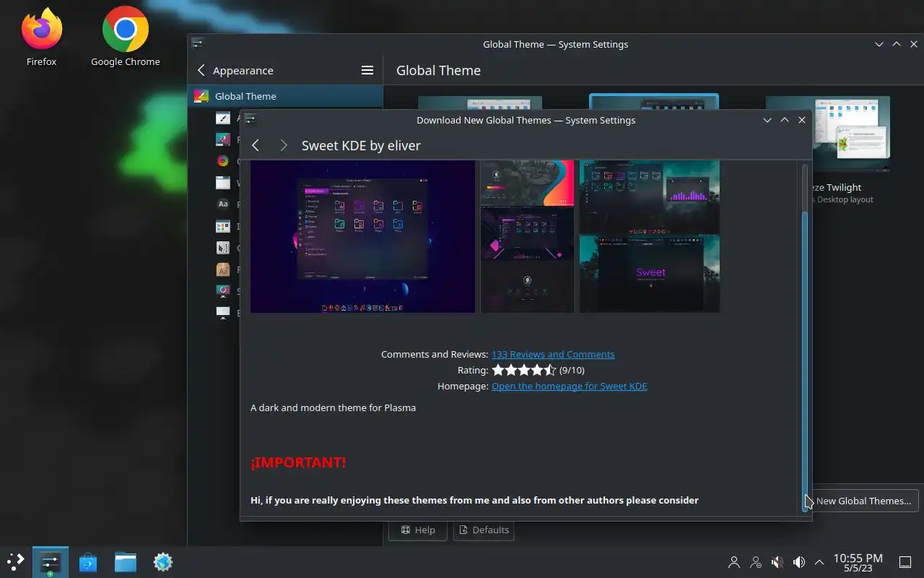Open the Application Launcher in the panel
Image resolution: width=924 pixels, height=578 pixels.
(x=15, y=561)
